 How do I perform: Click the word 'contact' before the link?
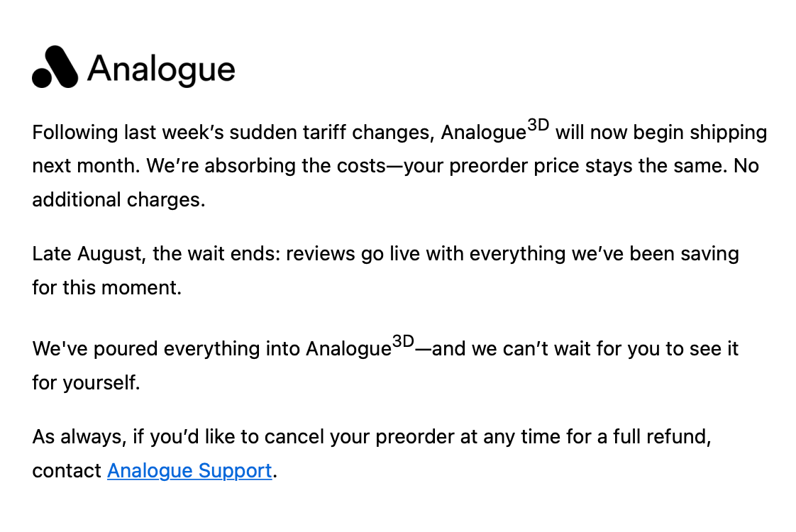(67, 470)
